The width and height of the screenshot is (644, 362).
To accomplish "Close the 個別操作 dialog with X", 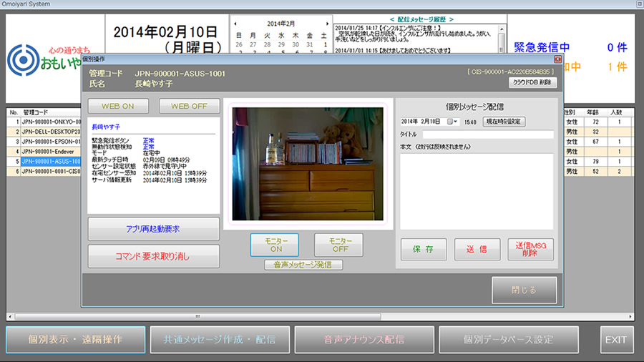I will click(x=557, y=59).
